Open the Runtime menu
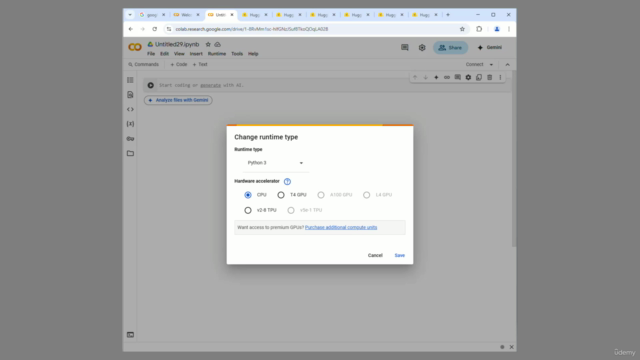This screenshot has width=640, height=360. pos(217,54)
